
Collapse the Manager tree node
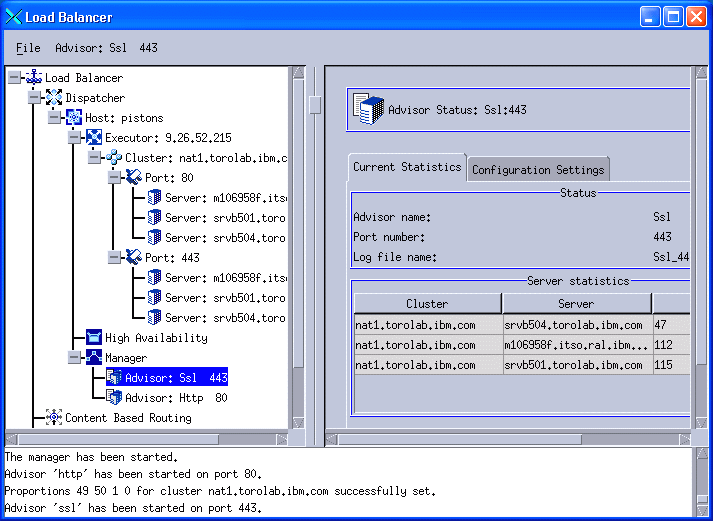(74, 358)
